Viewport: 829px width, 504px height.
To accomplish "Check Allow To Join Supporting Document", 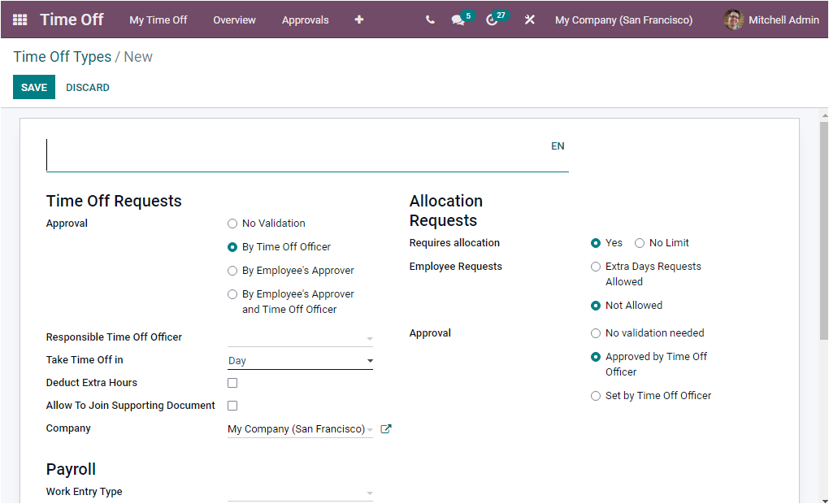I will click(x=232, y=405).
